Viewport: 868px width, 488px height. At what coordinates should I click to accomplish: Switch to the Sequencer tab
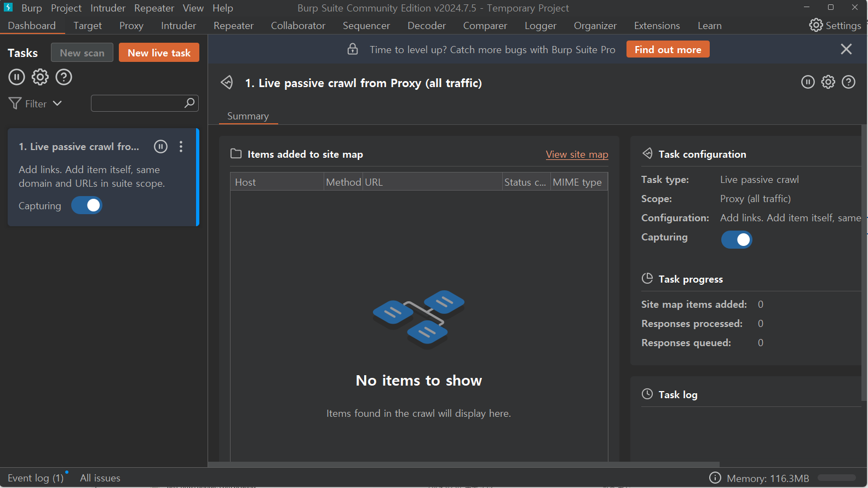pyautogui.click(x=366, y=26)
